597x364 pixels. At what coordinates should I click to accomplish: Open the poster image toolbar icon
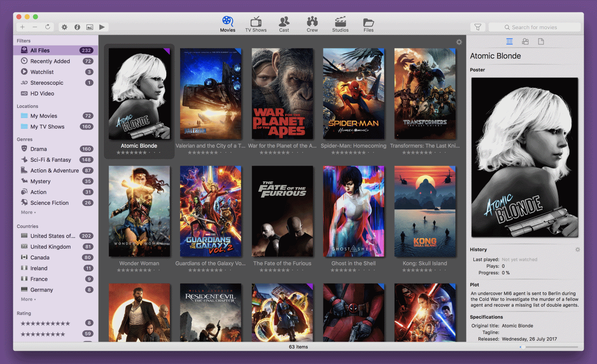[x=90, y=27]
